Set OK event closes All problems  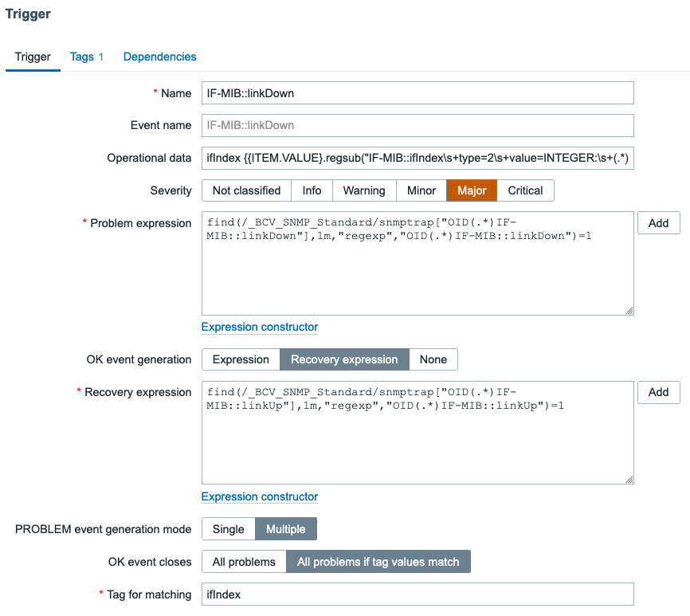[244, 562]
